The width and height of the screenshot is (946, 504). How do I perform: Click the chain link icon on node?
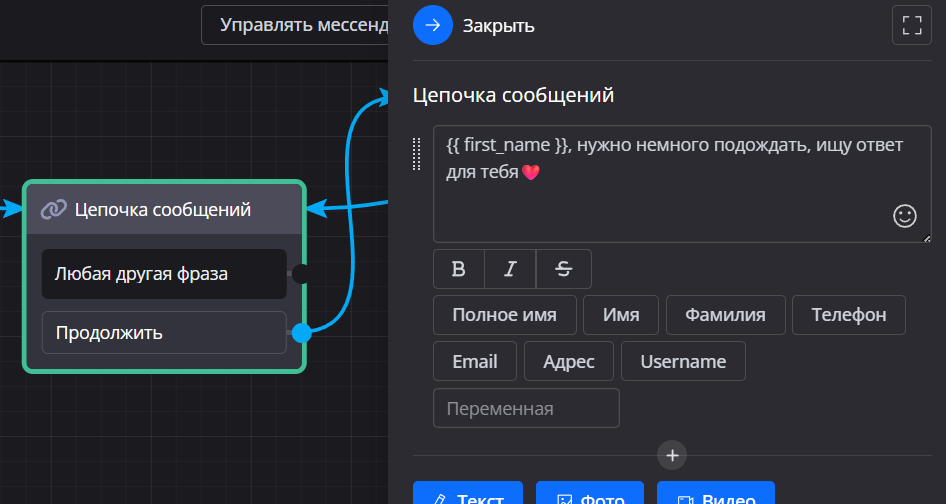click(53, 209)
